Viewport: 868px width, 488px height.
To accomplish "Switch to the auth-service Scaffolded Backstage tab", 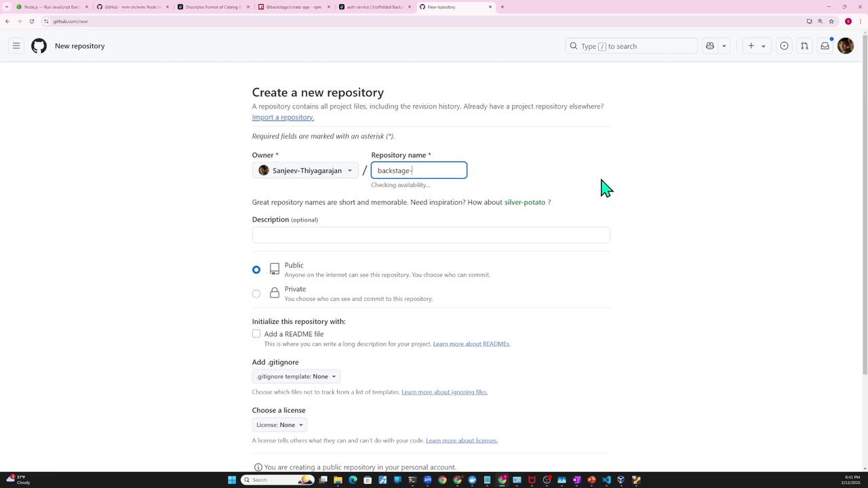I will click(374, 7).
